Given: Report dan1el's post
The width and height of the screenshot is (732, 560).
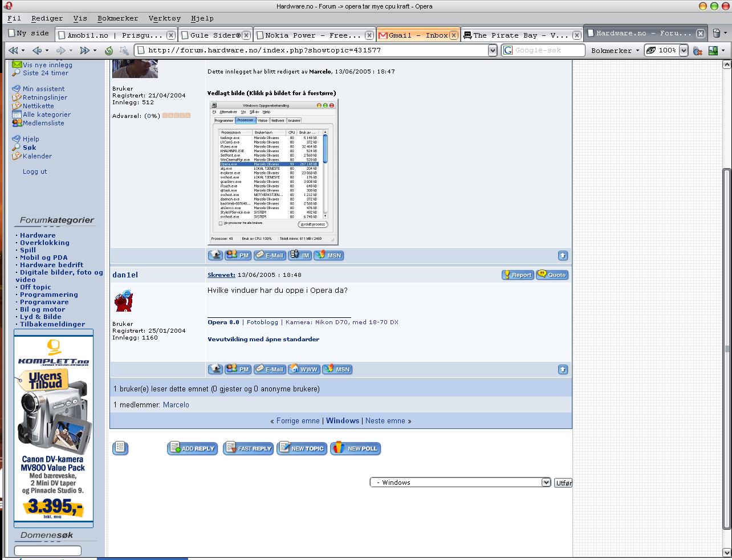Looking at the screenshot, I should tap(517, 275).
